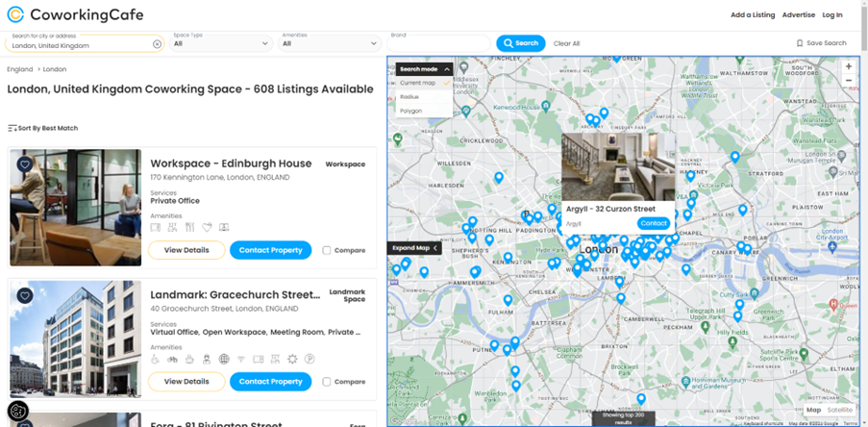This screenshot has width=868, height=427.
Task: Open the Amenities dropdown
Action: coord(330,43)
